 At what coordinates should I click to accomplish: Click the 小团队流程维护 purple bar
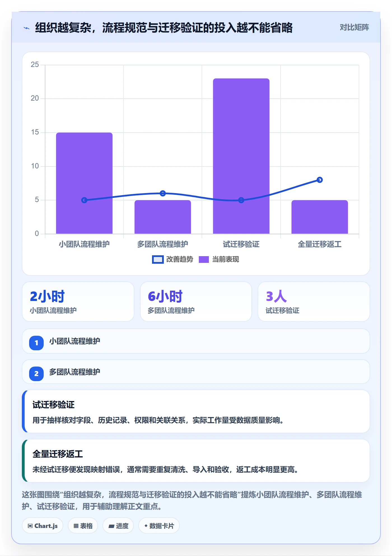pos(84,183)
